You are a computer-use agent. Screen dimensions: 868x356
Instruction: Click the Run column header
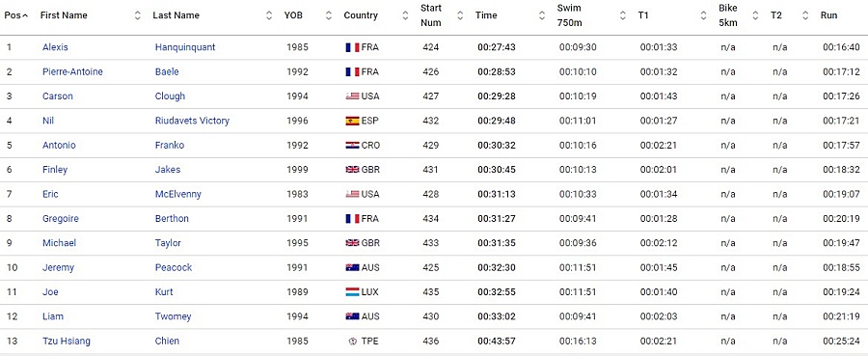click(828, 15)
